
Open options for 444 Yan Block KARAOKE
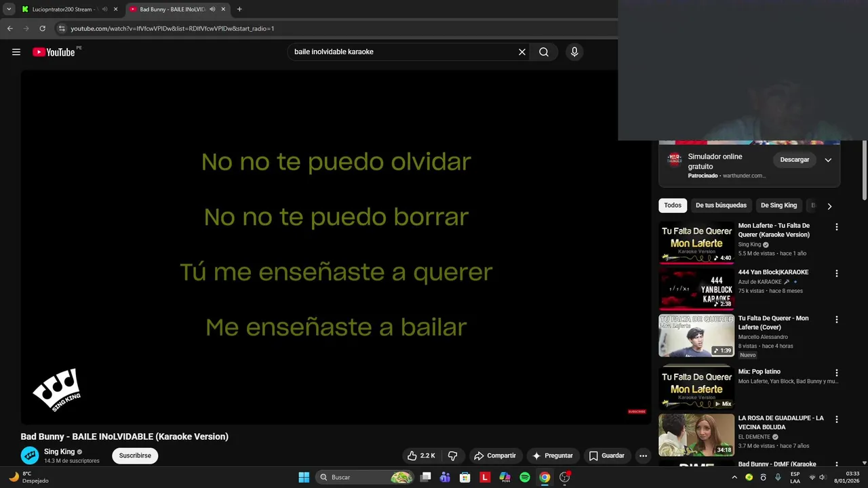(x=836, y=273)
